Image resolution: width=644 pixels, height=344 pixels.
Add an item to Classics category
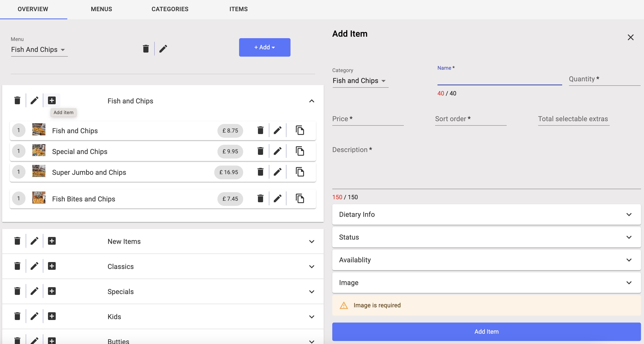click(52, 266)
